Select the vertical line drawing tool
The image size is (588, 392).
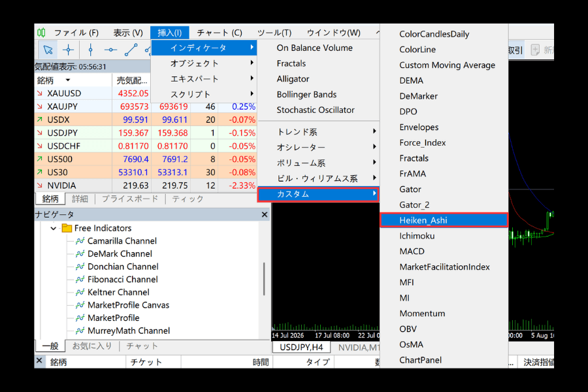pos(90,50)
